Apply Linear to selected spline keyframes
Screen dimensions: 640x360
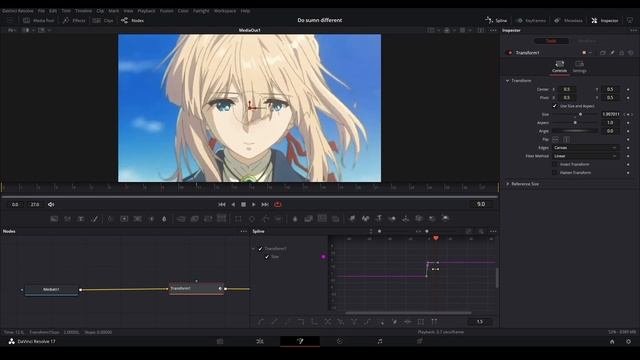(x=274, y=322)
